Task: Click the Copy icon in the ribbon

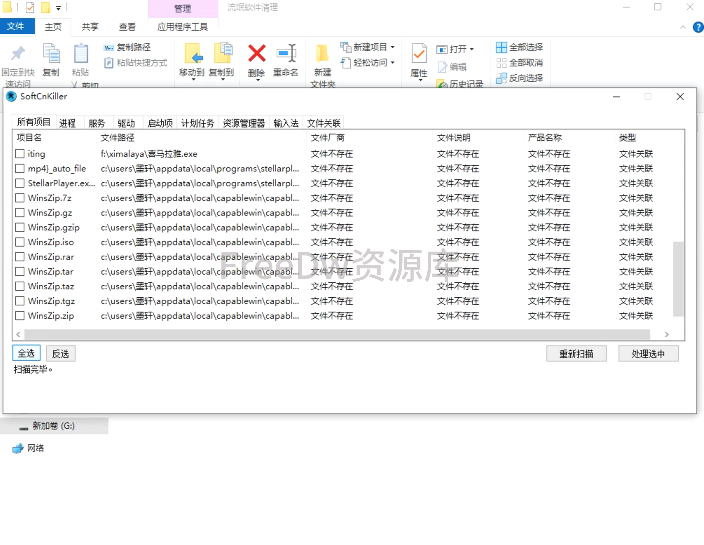Action: click(x=51, y=53)
